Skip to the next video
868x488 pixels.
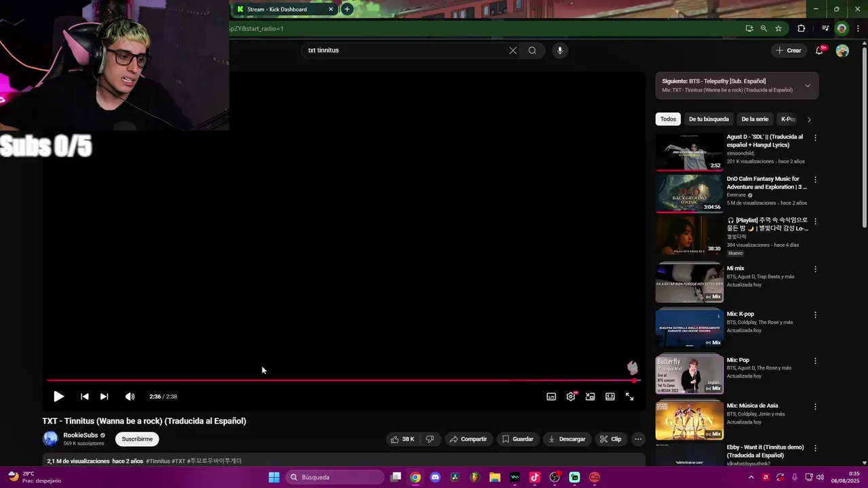(104, 396)
